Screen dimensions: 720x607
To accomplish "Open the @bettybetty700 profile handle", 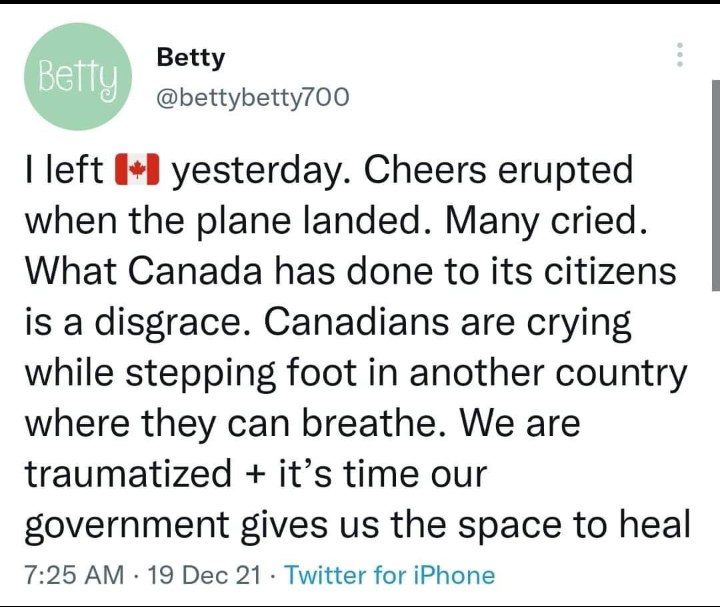I will tap(253, 97).
